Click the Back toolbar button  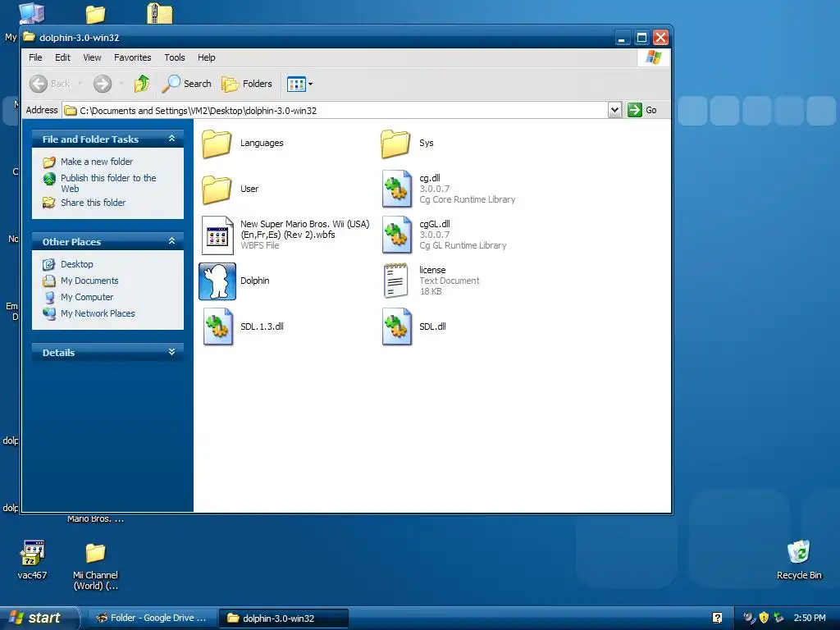[50, 84]
